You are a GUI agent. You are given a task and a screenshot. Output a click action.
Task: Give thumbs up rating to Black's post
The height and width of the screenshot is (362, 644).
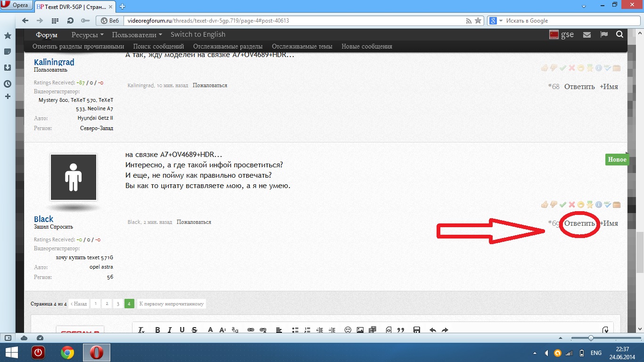pos(545,205)
